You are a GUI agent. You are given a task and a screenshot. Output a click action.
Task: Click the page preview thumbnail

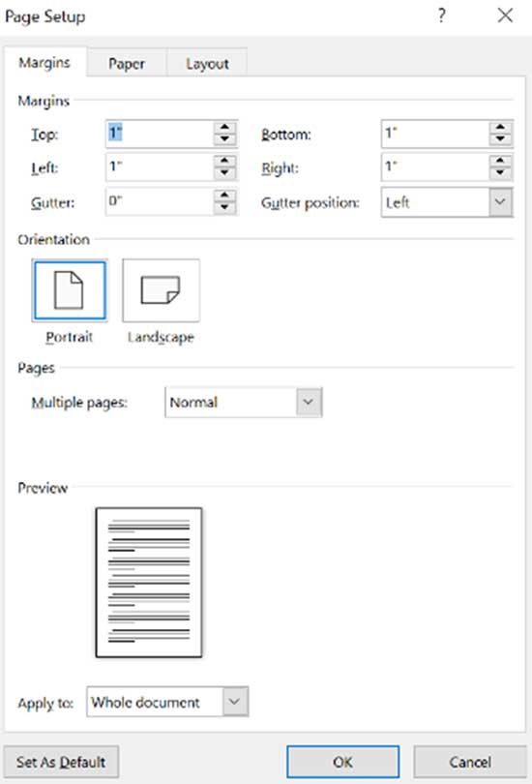149,583
